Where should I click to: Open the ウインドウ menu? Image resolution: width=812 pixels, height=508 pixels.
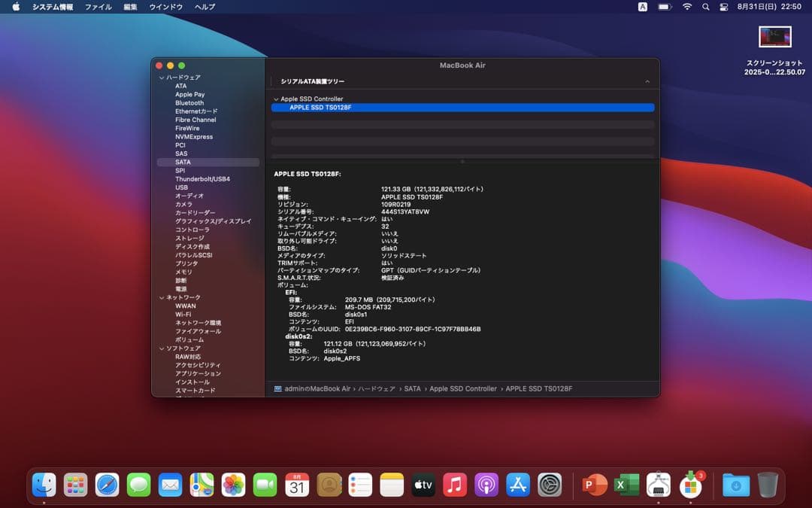pos(167,7)
